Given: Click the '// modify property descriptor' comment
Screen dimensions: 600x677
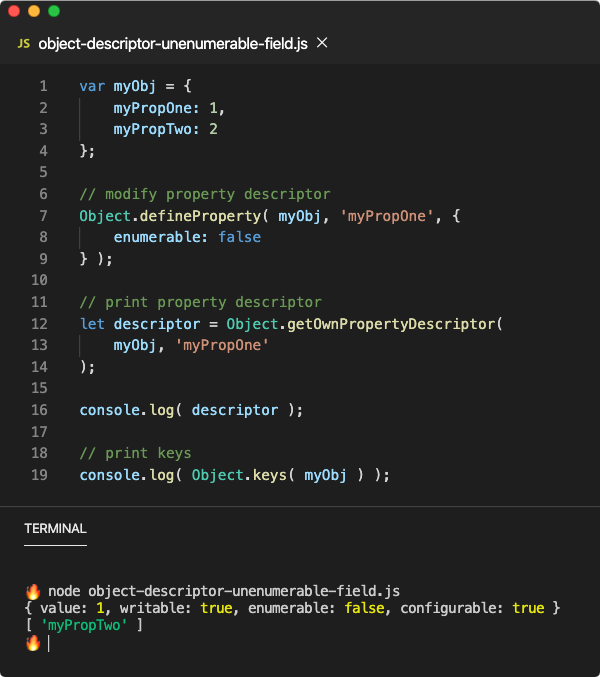Looking at the screenshot, I should [205, 194].
